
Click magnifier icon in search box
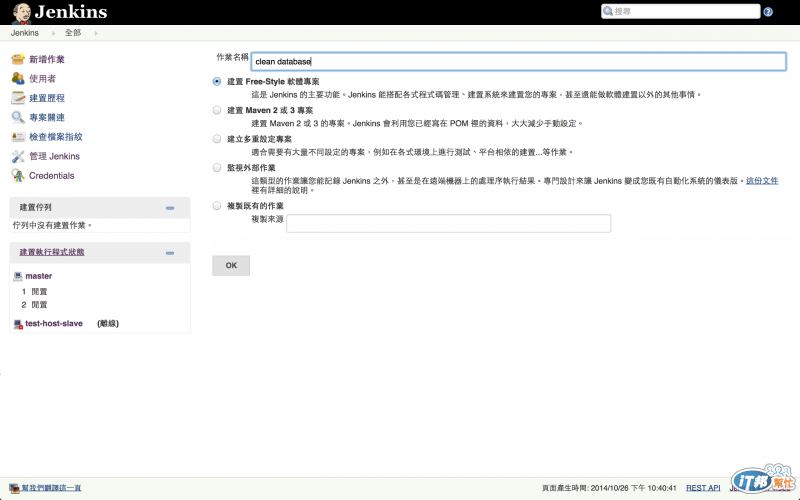(608, 11)
